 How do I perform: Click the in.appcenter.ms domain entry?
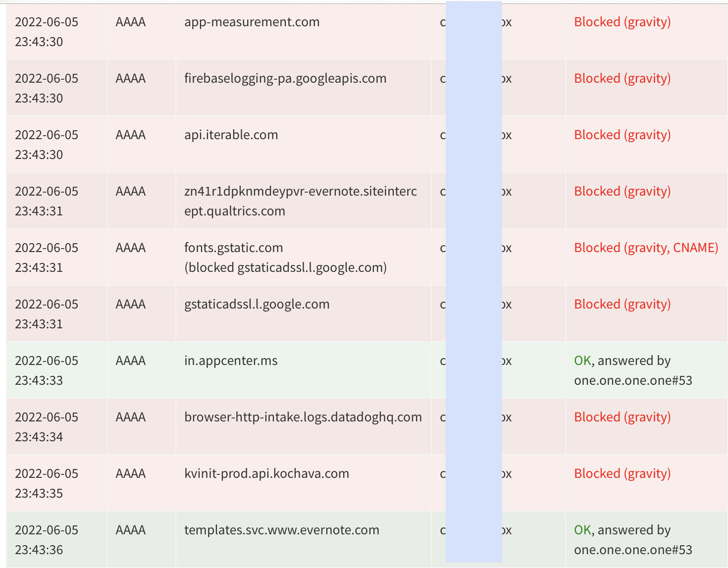[x=231, y=361]
